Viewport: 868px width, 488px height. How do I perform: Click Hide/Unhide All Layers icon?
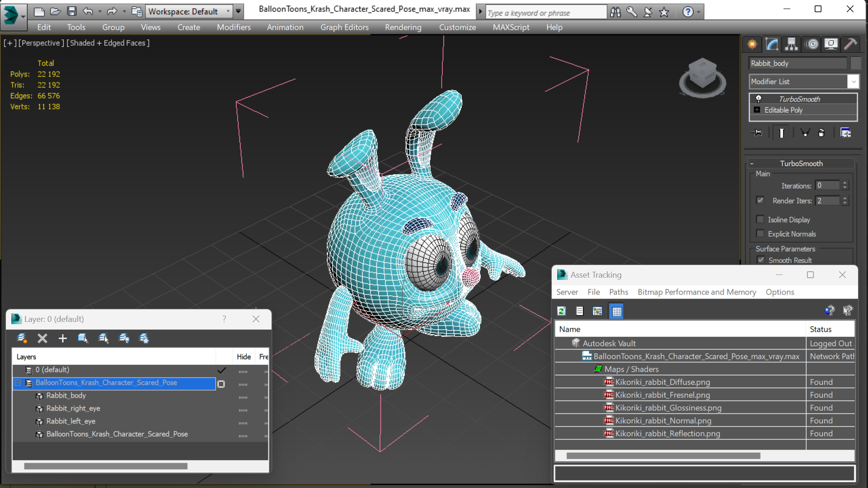(x=124, y=338)
